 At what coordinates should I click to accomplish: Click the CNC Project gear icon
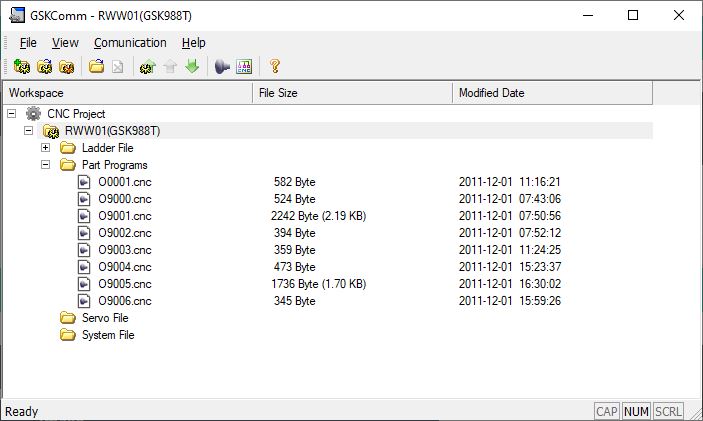tap(33, 114)
